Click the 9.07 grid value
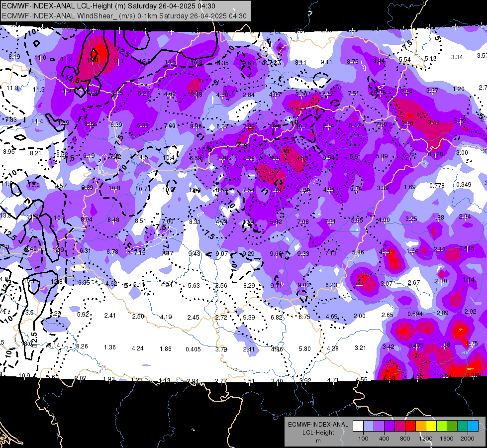 tap(222, 254)
